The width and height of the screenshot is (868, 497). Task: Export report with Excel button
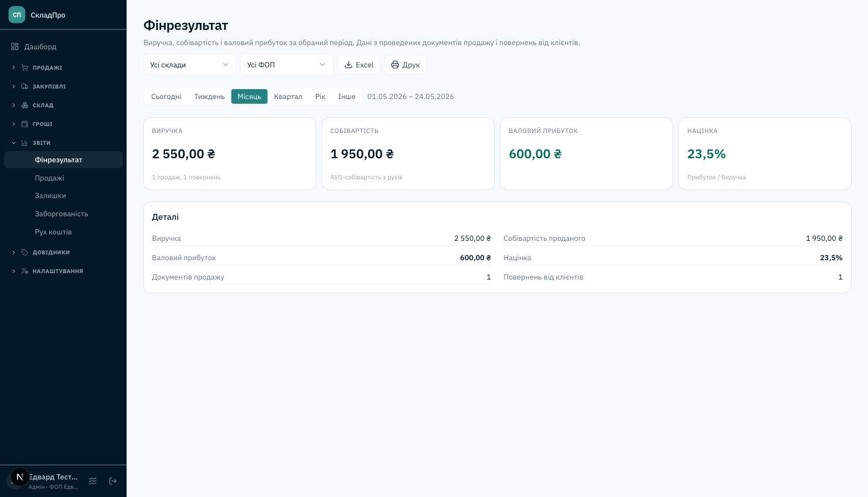[x=359, y=64]
